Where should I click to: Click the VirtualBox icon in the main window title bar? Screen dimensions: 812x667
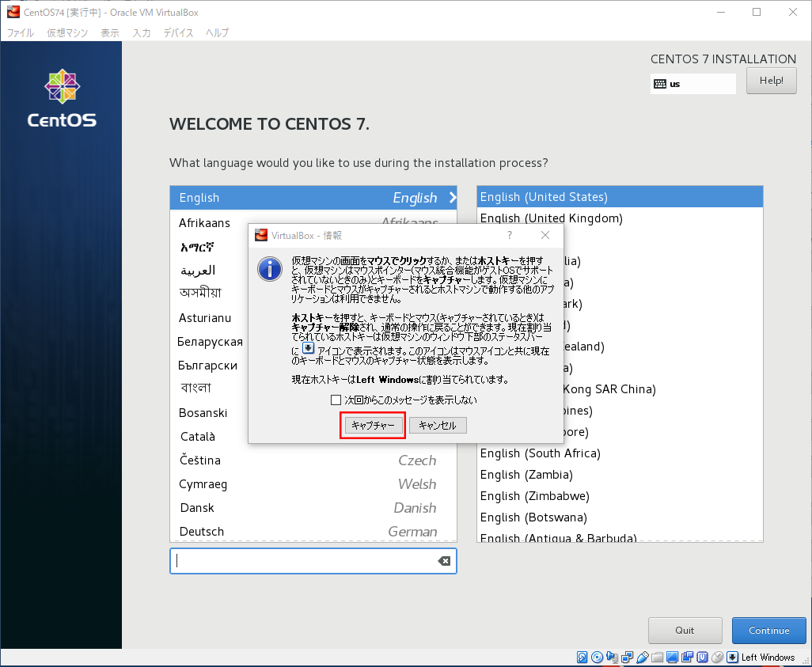point(13,12)
